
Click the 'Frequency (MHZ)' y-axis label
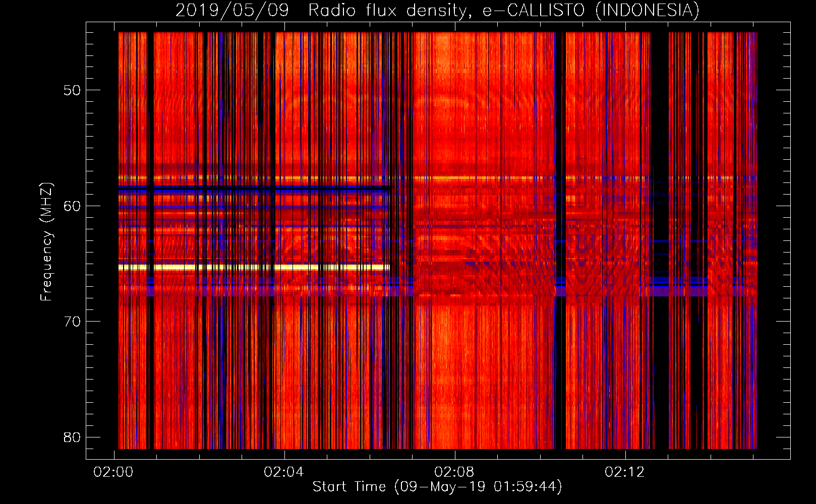46,242
